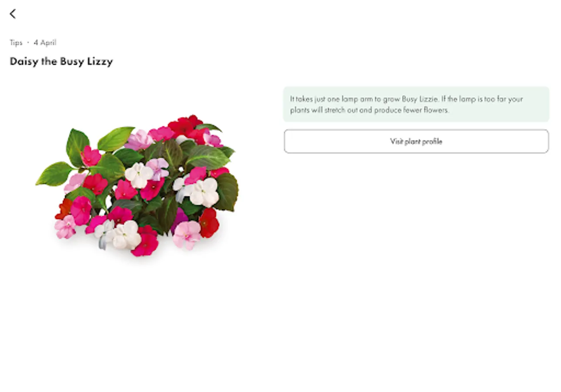Screen dimensions: 561x392
Task: Tap the dark green leaf on bouquet's right edge
Action: [227, 192]
